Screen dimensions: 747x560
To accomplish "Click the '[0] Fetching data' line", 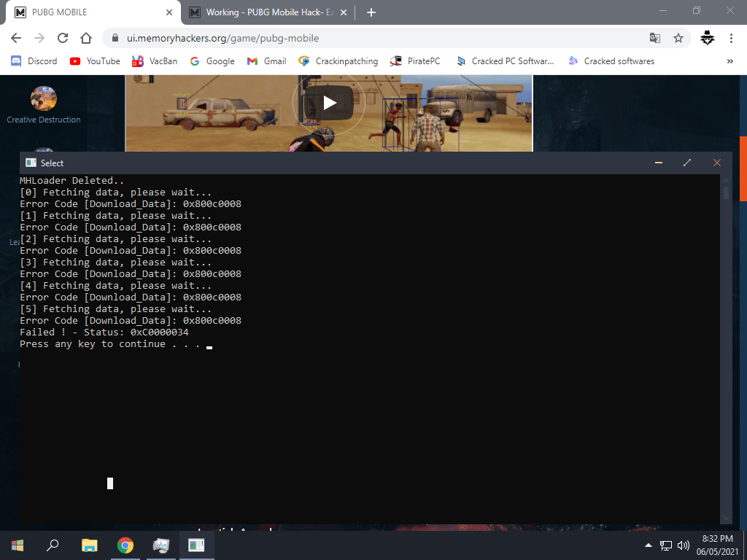I will (x=115, y=192).
